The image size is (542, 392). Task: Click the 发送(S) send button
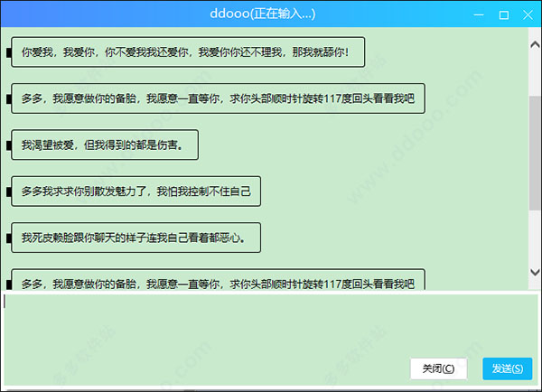click(507, 369)
